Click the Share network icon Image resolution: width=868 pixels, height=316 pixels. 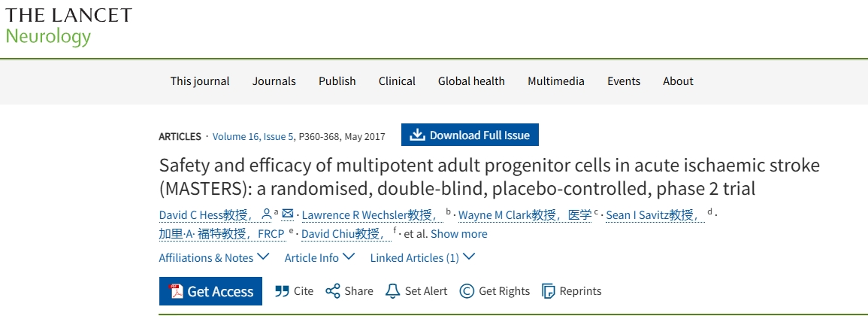[x=332, y=291]
